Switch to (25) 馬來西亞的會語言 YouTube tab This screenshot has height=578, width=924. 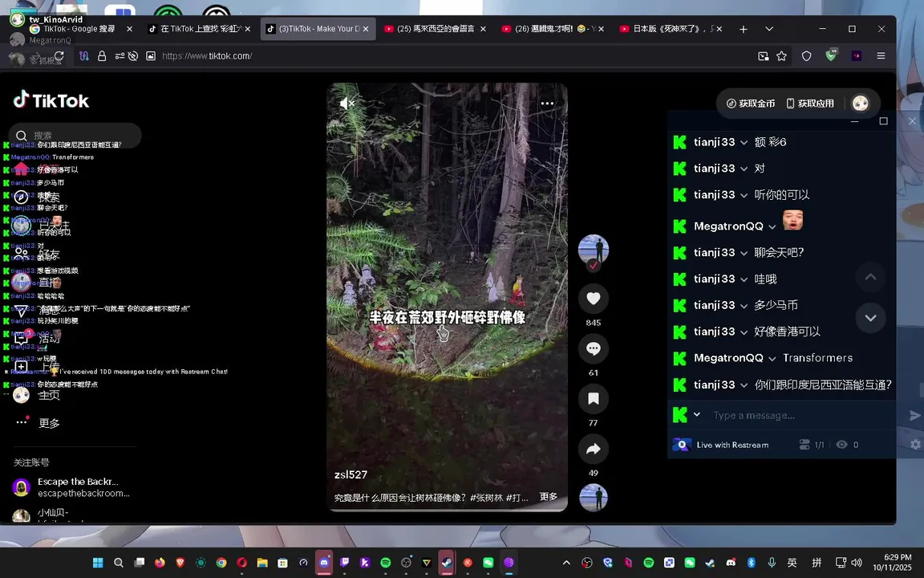point(435,29)
